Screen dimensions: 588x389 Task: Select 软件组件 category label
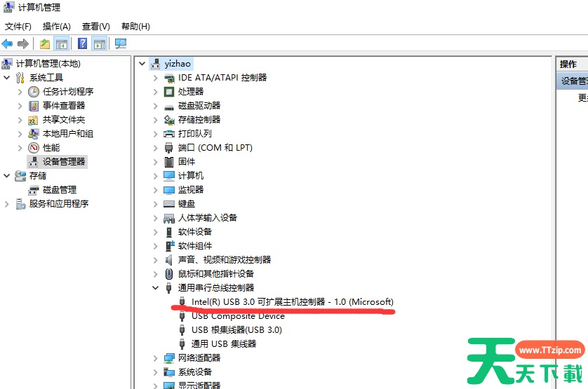[195, 246]
